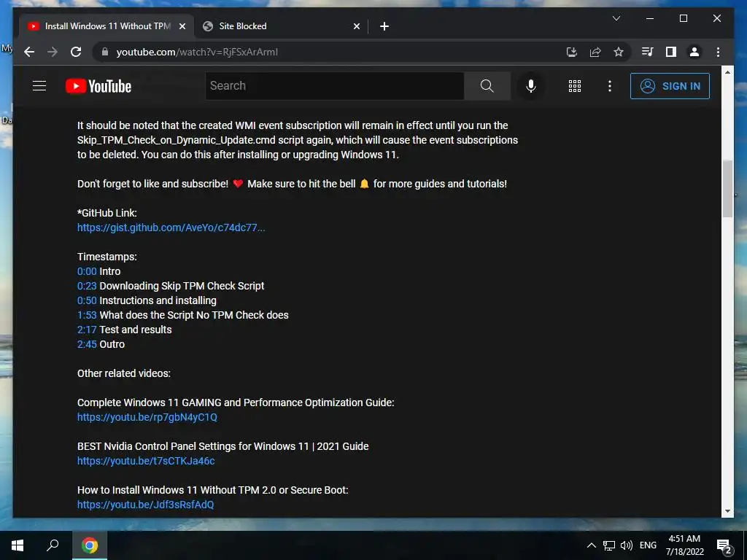
Task: Click the YouTube search magnifier button
Action: point(487,86)
